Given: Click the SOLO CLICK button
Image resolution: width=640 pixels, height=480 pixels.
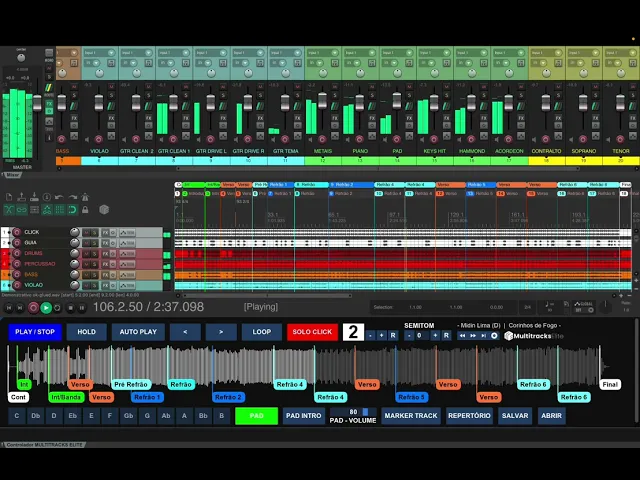Looking at the screenshot, I should pyautogui.click(x=312, y=332).
